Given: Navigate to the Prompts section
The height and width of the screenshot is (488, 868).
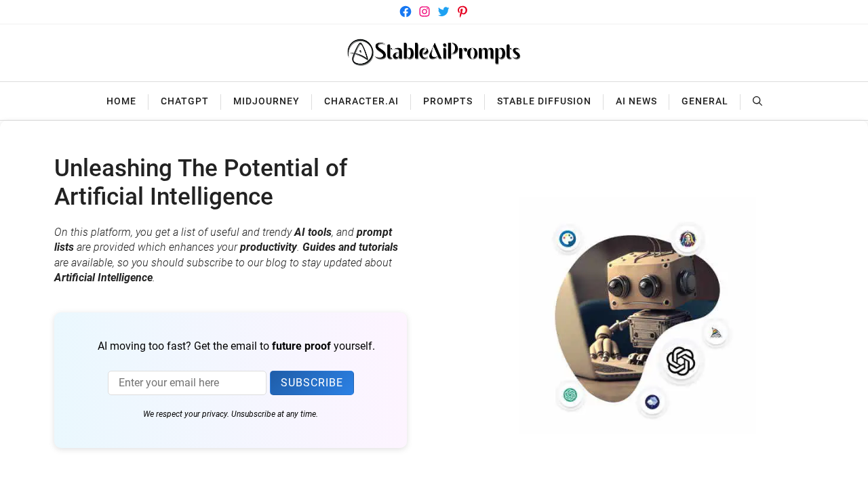Looking at the screenshot, I should click(448, 101).
